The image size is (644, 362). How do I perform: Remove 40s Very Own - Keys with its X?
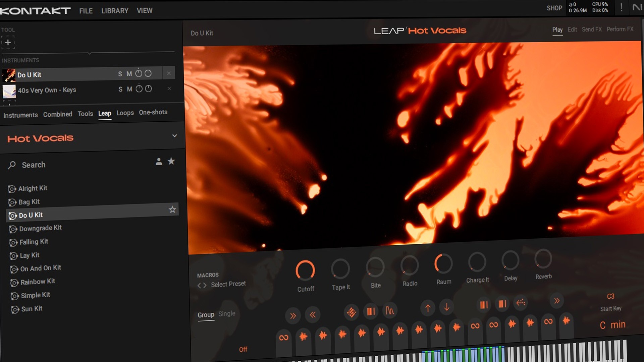pos(169,88)
